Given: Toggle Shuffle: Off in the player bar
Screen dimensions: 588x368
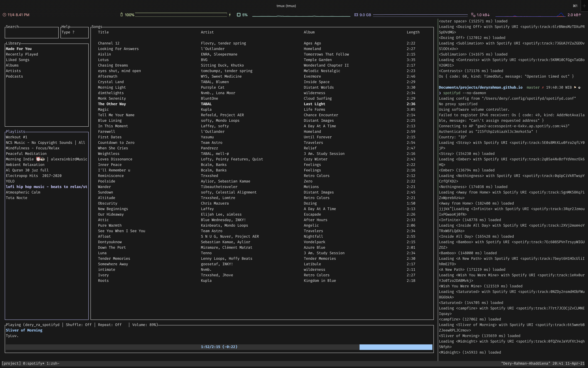Looking at the screenshot, I should [x=79, y=325].
